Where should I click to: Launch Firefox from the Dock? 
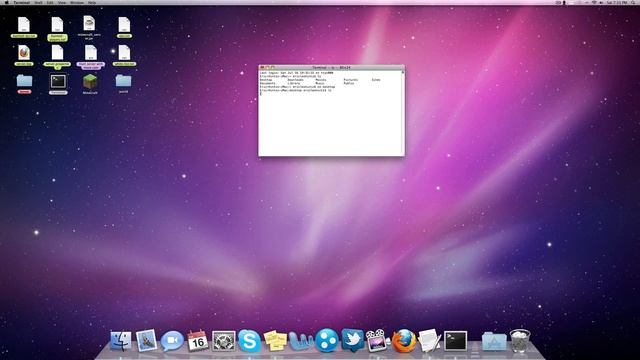404,341
